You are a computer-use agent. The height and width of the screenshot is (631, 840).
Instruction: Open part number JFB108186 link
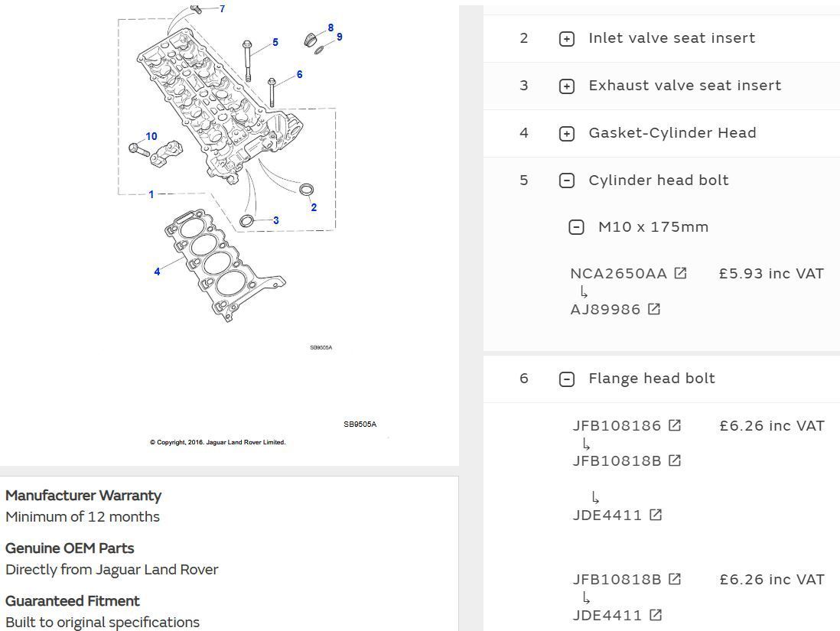(x=617, y=425)
